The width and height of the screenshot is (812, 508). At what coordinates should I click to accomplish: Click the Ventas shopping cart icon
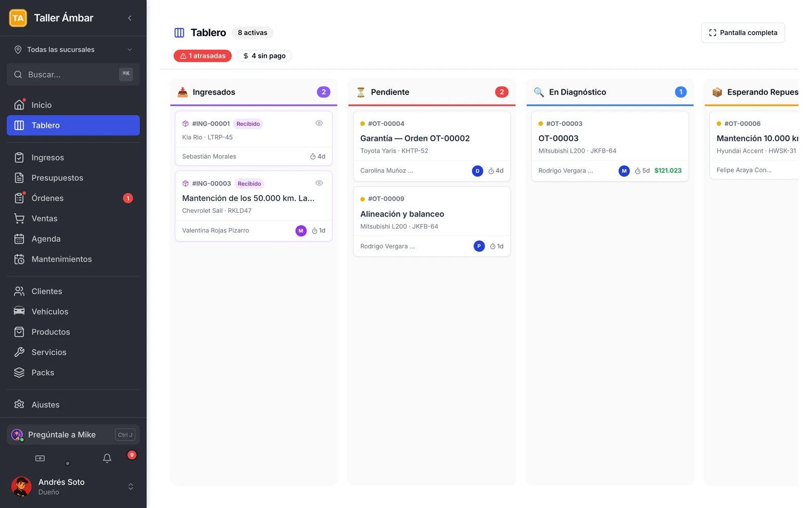pos(19,218)
